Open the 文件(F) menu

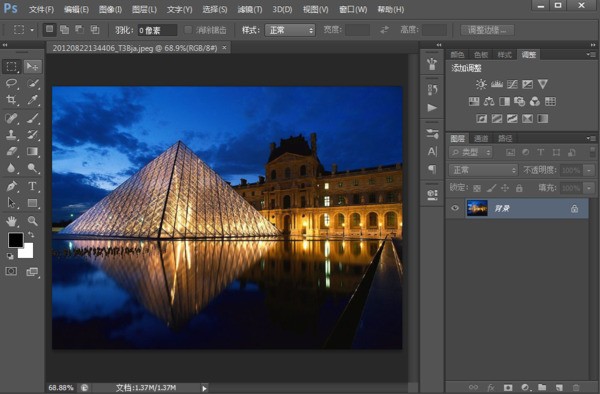click(x=41, y=9)
